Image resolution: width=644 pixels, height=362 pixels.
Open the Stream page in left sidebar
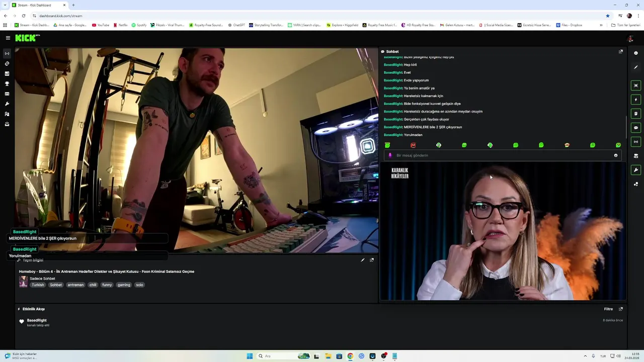(x=7, y=53)
